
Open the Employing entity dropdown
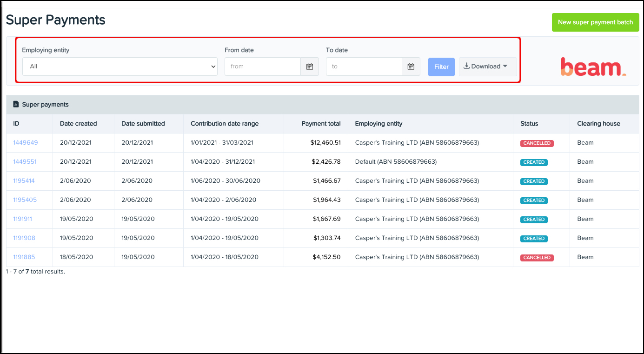pos(120,67)
